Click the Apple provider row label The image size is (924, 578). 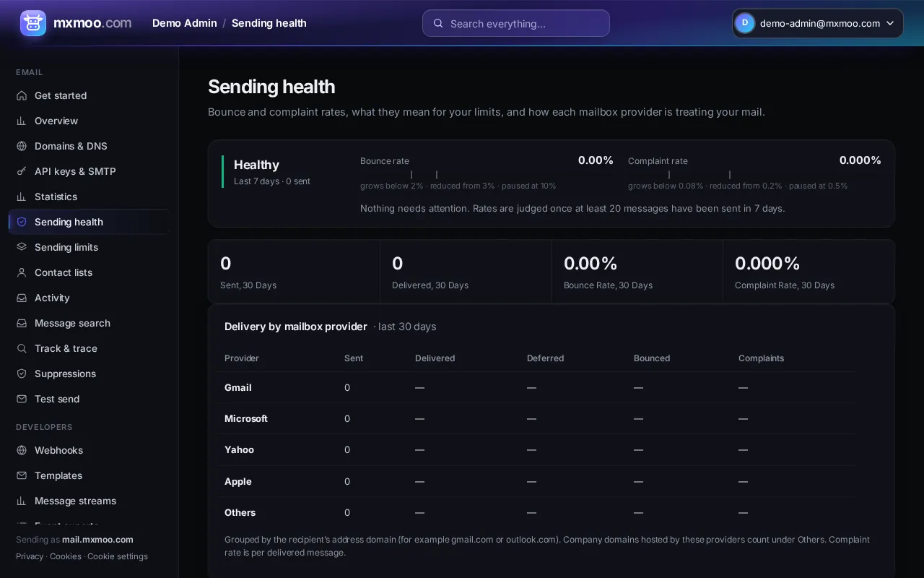pyautogui.click(x=238, y=481)
